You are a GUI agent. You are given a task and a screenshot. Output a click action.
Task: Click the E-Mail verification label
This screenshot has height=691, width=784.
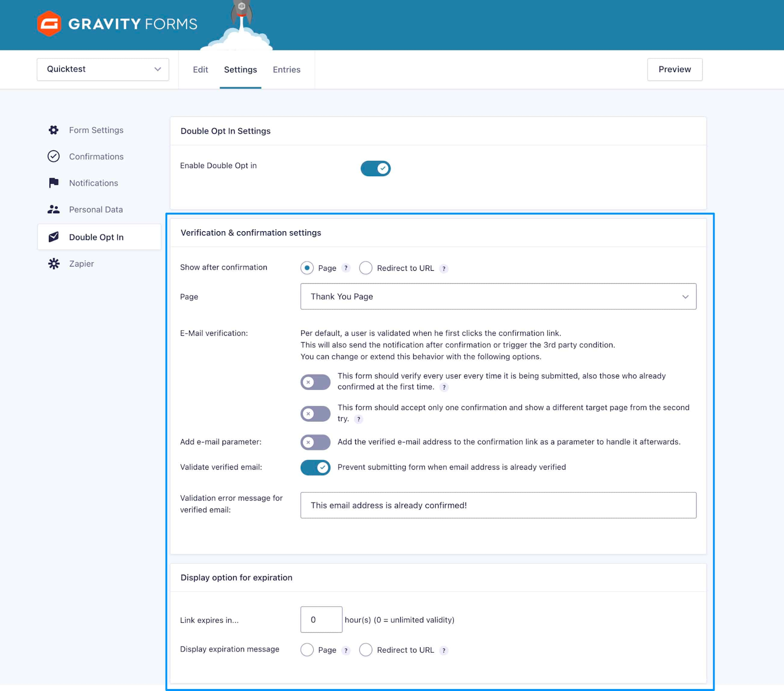click(x=214, y=333)
